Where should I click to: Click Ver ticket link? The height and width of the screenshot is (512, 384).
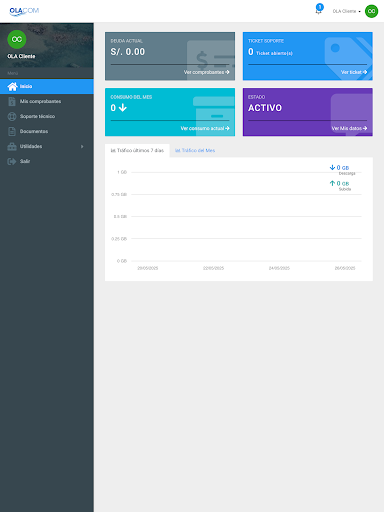tap(354, 72)
